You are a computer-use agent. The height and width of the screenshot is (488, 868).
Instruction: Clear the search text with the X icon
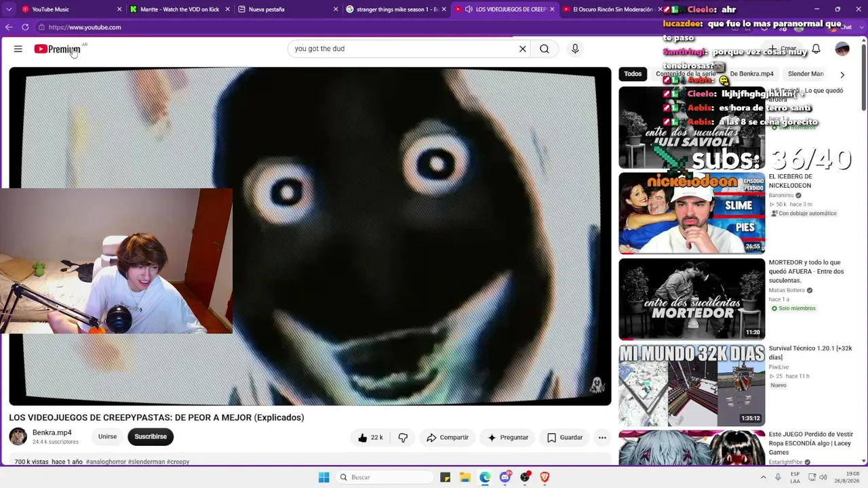(x=522, y=49)
